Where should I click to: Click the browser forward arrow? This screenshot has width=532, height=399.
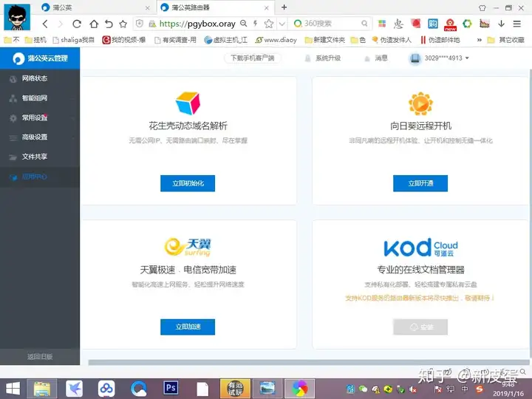tap(61, 24)
